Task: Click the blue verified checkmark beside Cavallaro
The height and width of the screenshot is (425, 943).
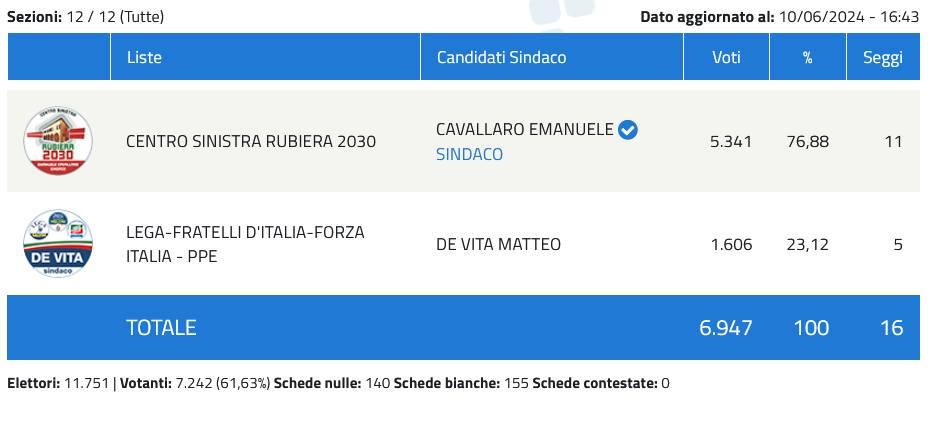Action: (628, 130)
